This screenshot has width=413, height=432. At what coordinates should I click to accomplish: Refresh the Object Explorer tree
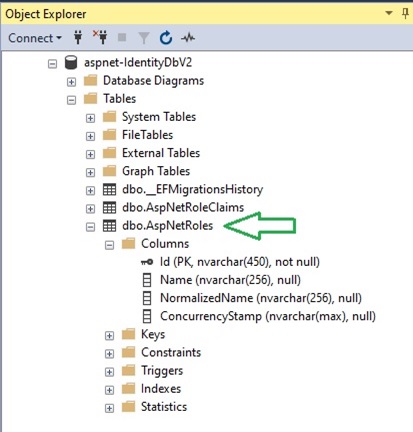tap(166, 38)
